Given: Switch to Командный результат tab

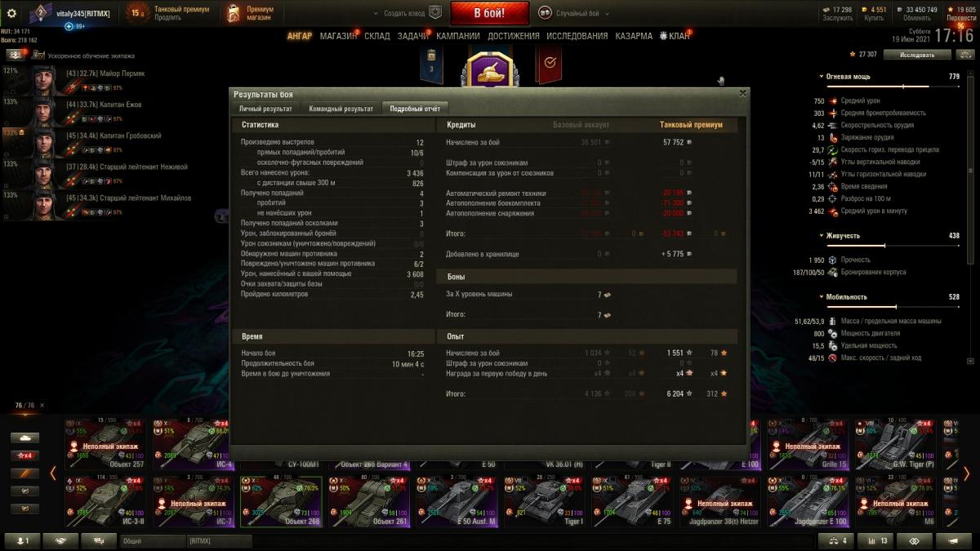Looking at the screenshot, I should (x=341, y=109).
